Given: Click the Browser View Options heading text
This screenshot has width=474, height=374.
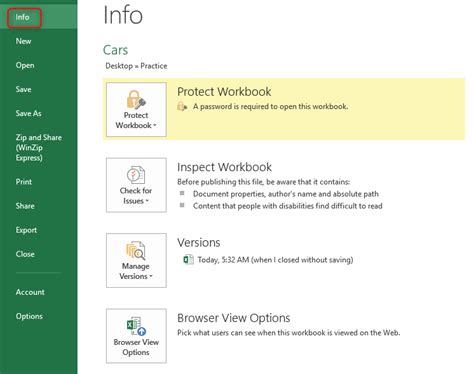Looking at the screenshot, I should pyautogui.click(x=234, y=318).
